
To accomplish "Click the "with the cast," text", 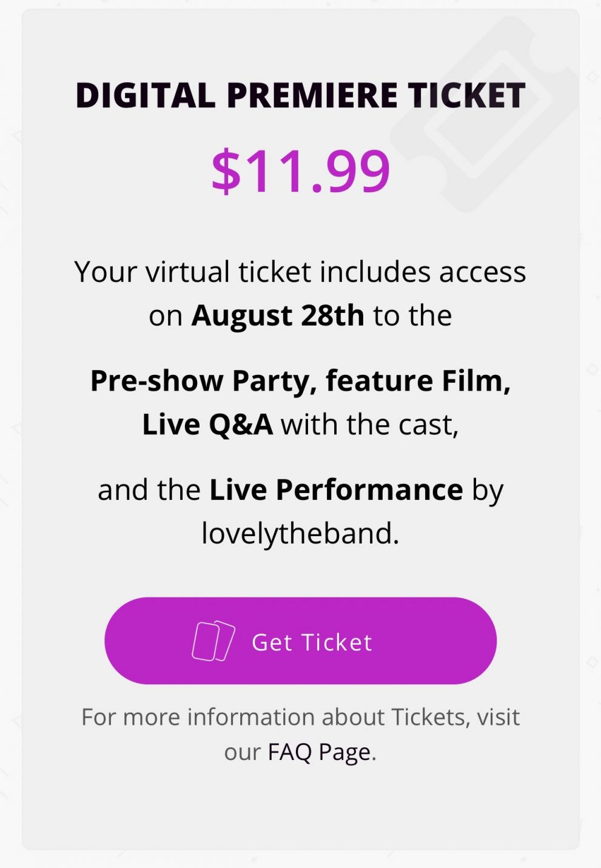I will (x=369, y=425).
